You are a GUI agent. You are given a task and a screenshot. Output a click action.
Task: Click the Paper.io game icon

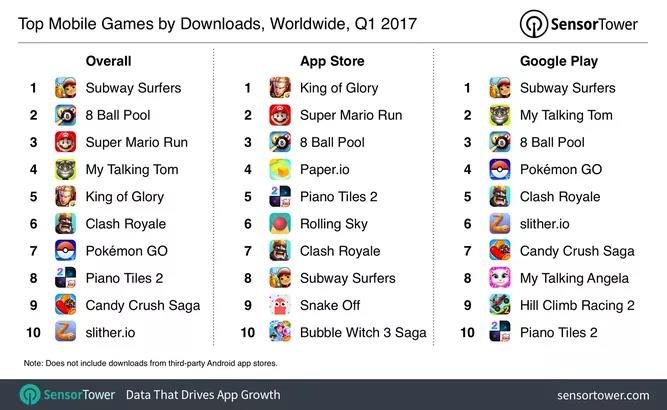(280, 169)
